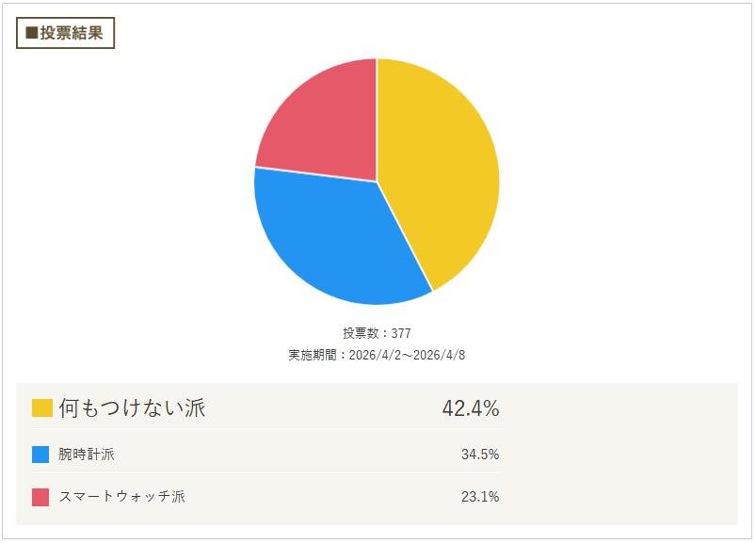The height and width of the screenshot is (543, 756).
Task: Click the 42.4% percentage value
Action: click(x=470, y=408)
